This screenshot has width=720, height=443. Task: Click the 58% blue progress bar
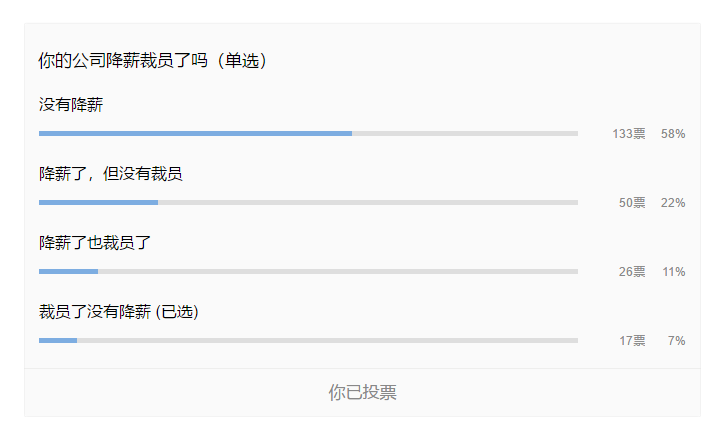click(196, 134)
